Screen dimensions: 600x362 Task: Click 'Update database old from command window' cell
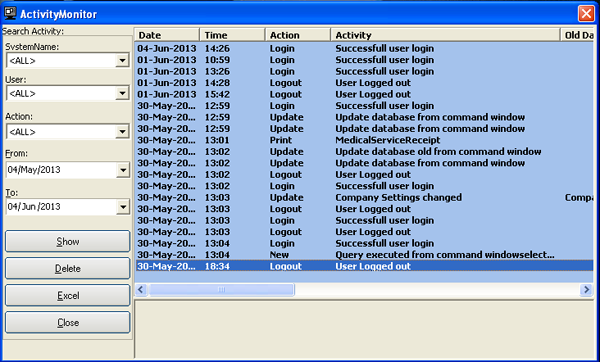(438, 152)
